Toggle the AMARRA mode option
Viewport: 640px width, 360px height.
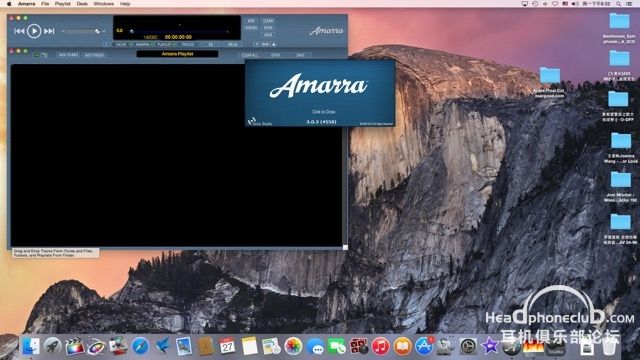click(144, 44)
